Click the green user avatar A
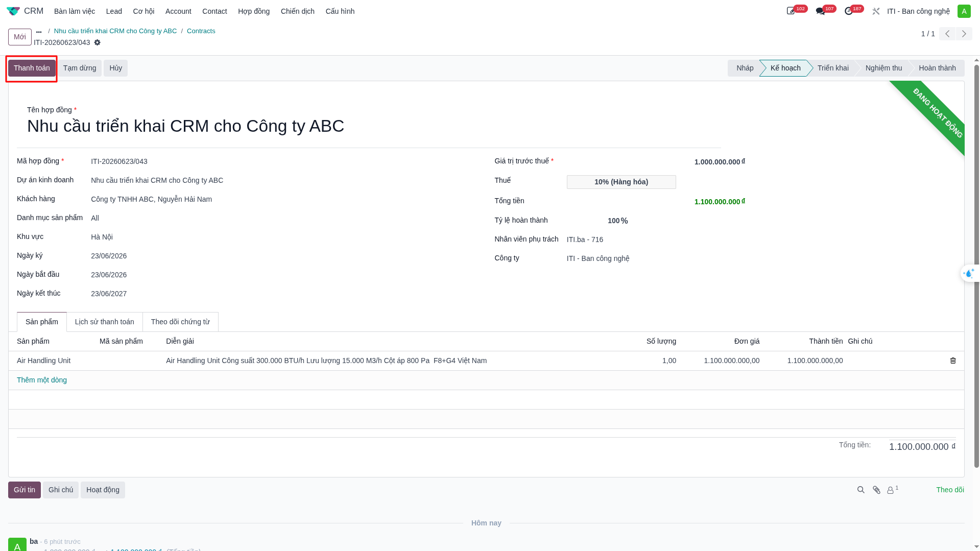Screen dimensions: 980x551 (964, 11)
